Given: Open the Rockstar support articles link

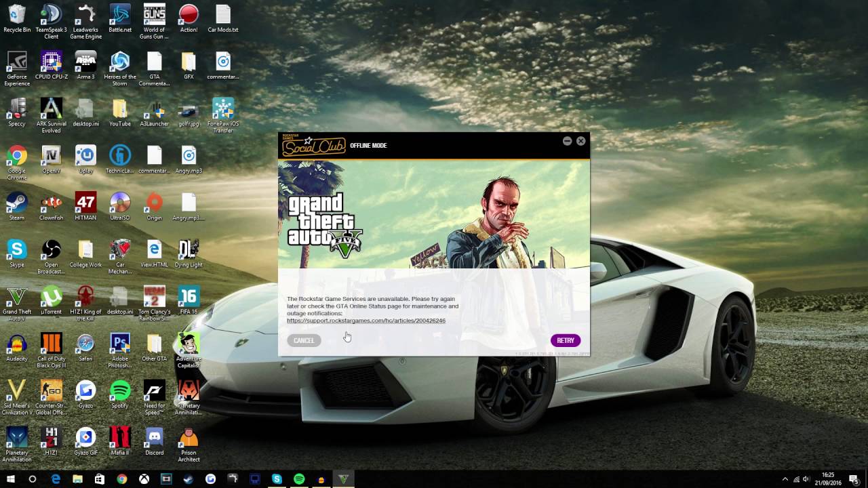Looking at the screenshot, I should [366, 321].
